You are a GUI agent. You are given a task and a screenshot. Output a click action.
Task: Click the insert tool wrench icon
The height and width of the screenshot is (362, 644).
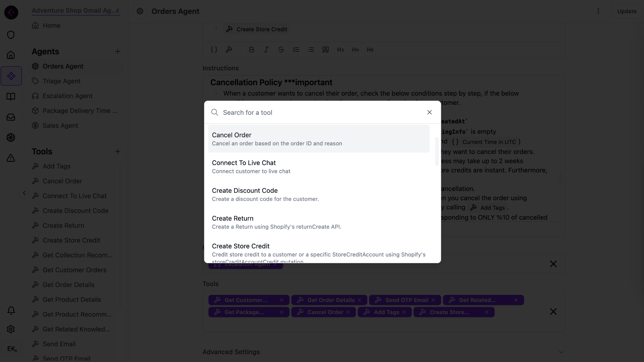pos(229,50)
